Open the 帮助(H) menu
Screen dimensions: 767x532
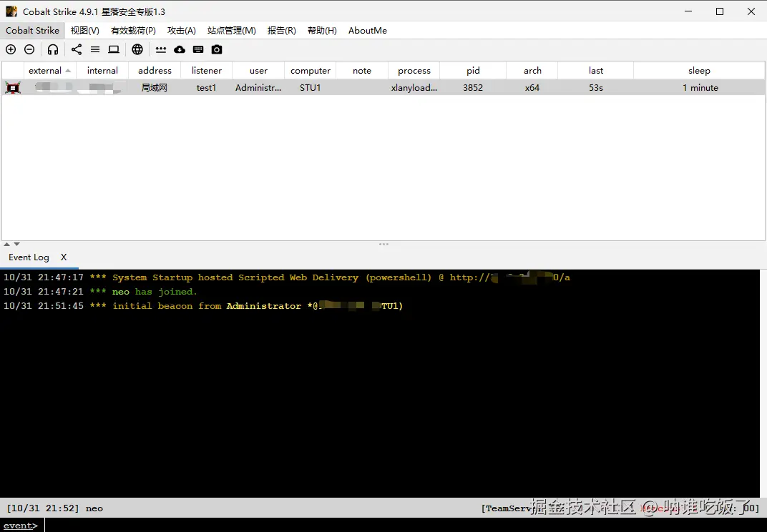click(322, 30)
